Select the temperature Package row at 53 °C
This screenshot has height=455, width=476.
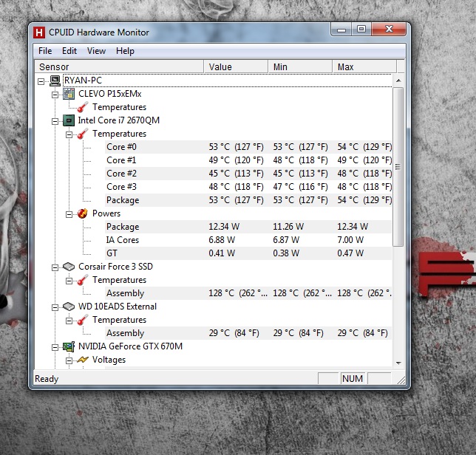[x=248, y=200]
